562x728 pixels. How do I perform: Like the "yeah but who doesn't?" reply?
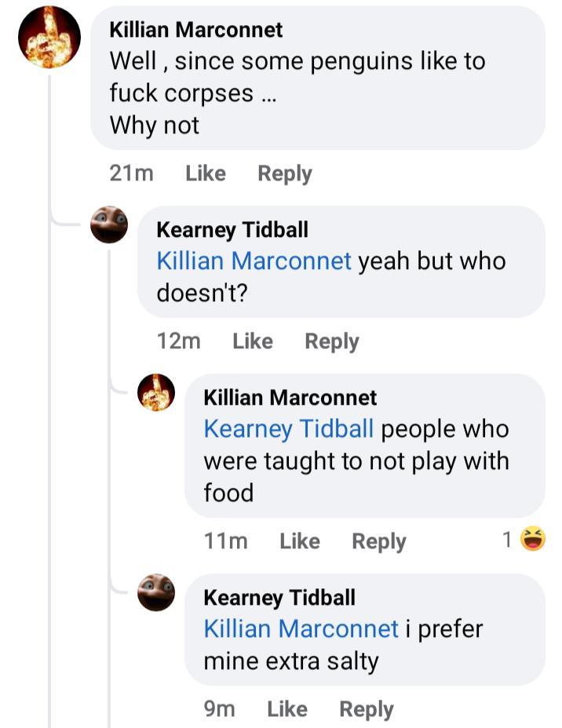253,341
